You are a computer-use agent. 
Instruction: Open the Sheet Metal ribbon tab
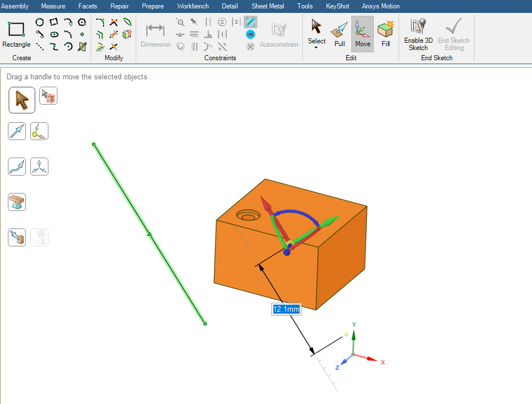coord(267,6)
